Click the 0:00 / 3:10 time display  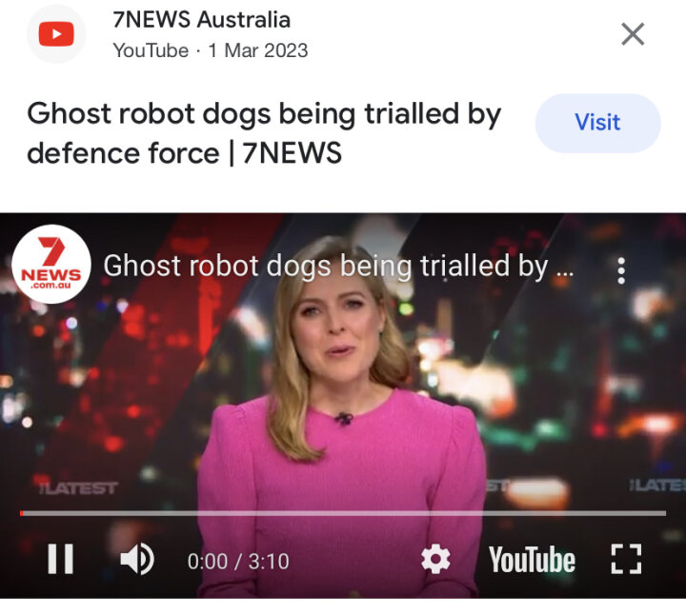(238, 562)
